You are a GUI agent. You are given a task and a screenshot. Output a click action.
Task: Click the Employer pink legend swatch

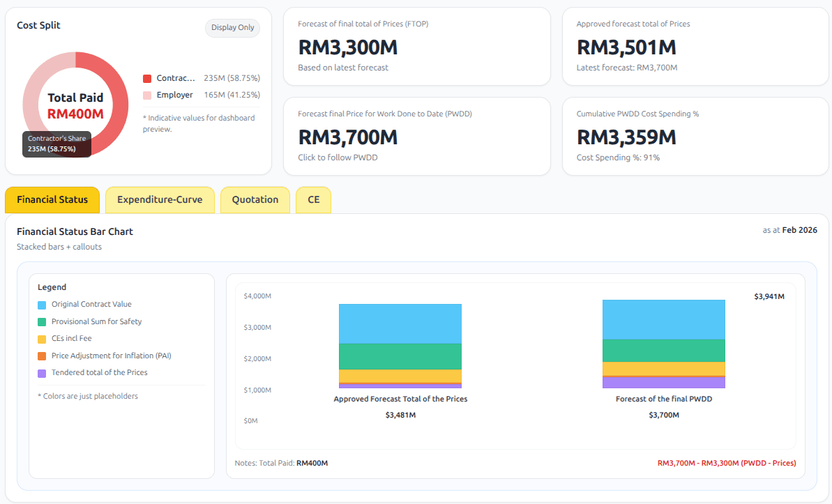pos(147,96)
